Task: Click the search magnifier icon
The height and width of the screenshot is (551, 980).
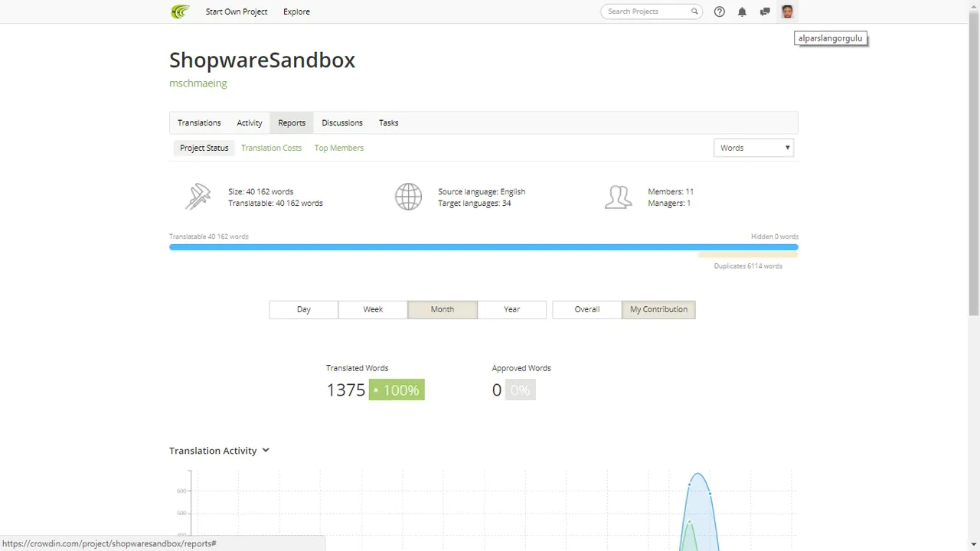Action: click(x=694, y=11)
